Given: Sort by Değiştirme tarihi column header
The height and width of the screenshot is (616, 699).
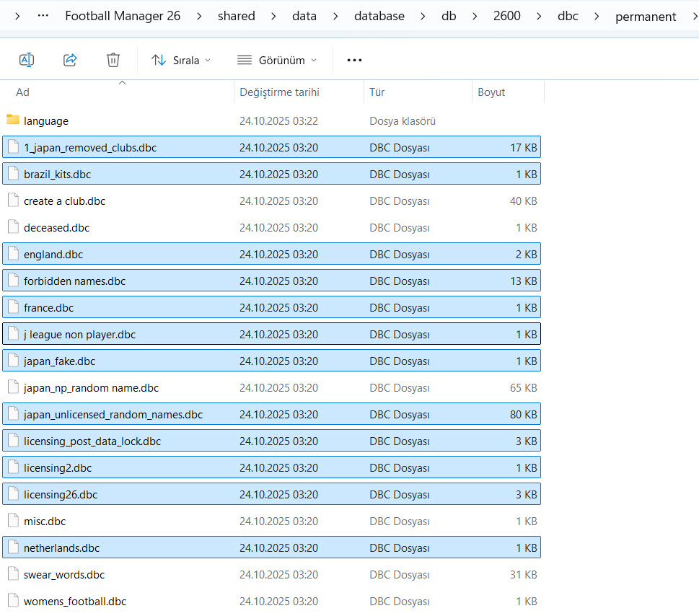Looking at the screenshot, I should pyautogui.click(x=279, y=92).
